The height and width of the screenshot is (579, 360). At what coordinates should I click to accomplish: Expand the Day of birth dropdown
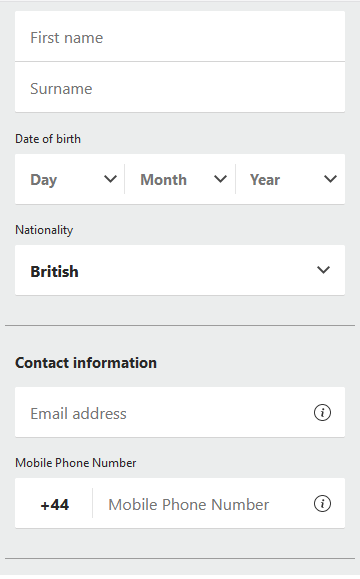[x=70, y=179]
